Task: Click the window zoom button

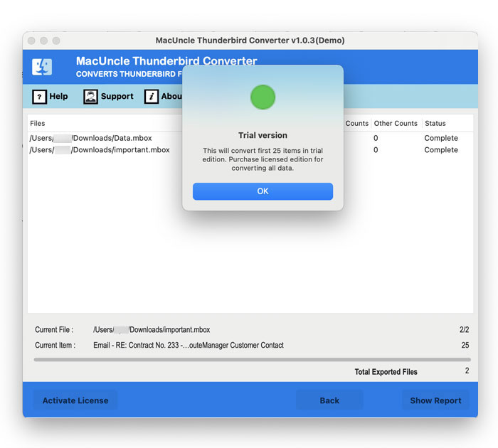Action: [x=56, y=41]
